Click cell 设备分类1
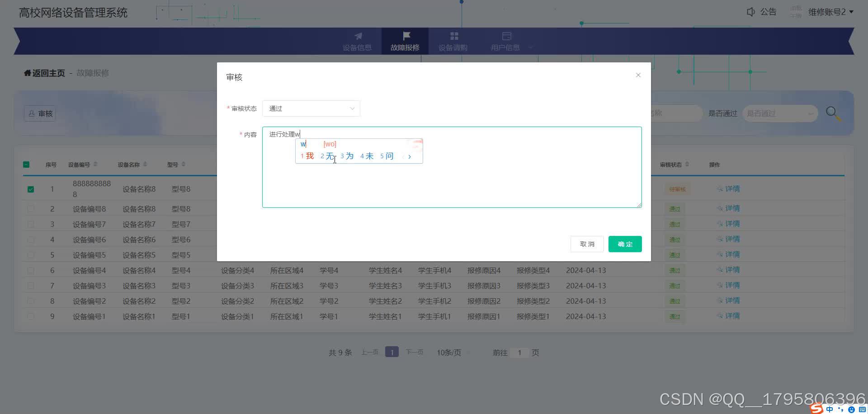 237,316
